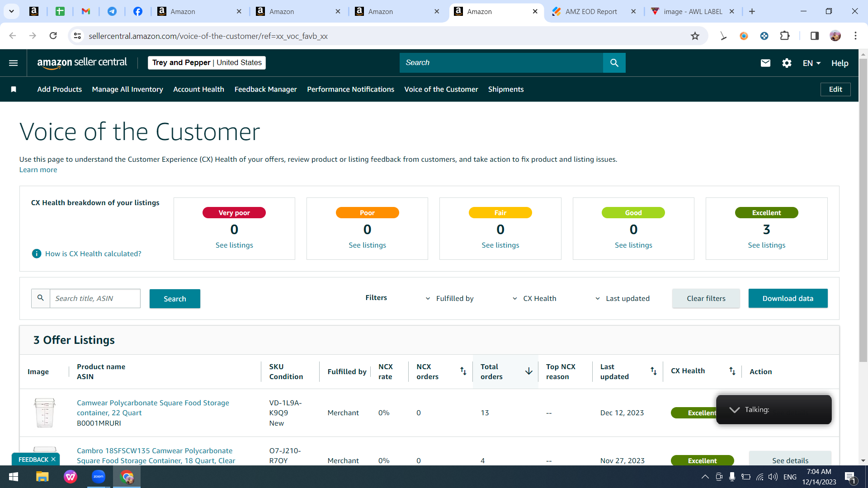
Task: Open Zoom from the taskbar
Action: (98, 477)
